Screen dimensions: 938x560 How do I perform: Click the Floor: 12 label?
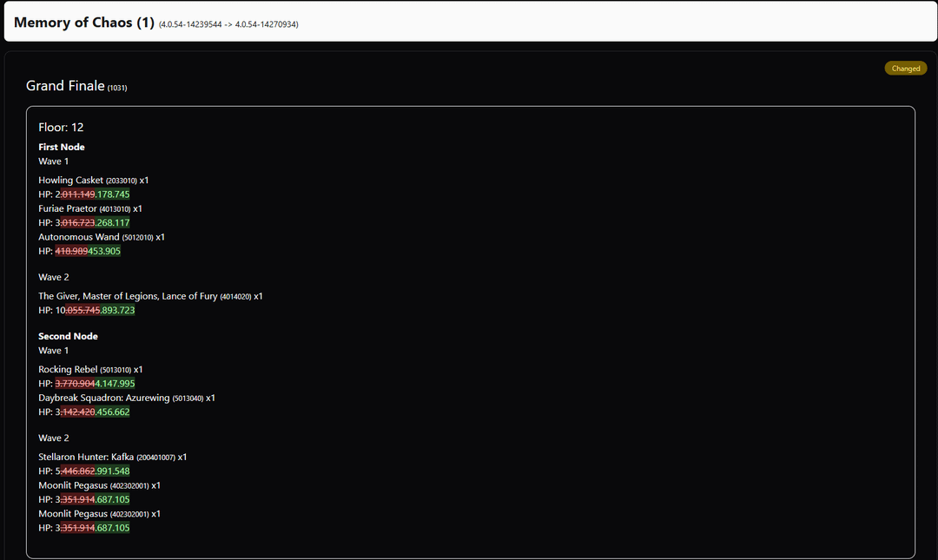click(x=61, y=128)
